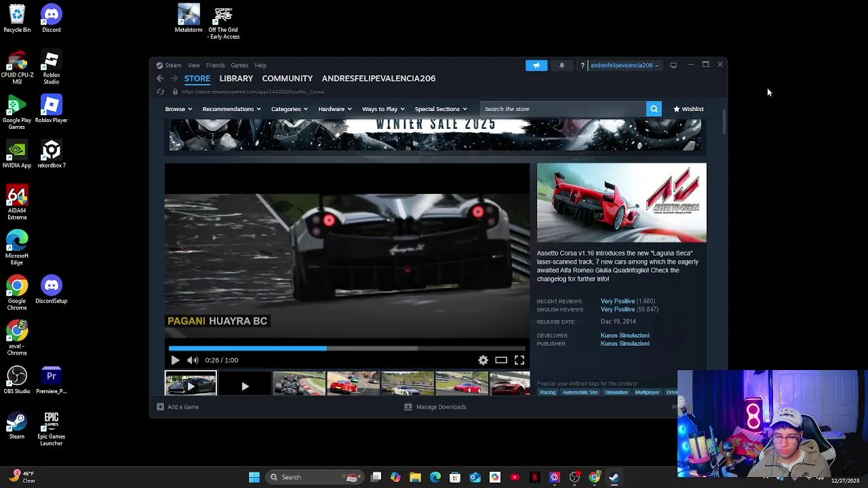The width and height of the screenshot is (868, 488).
Task: Click the store page vertical scrollbar
Action: 724,121
